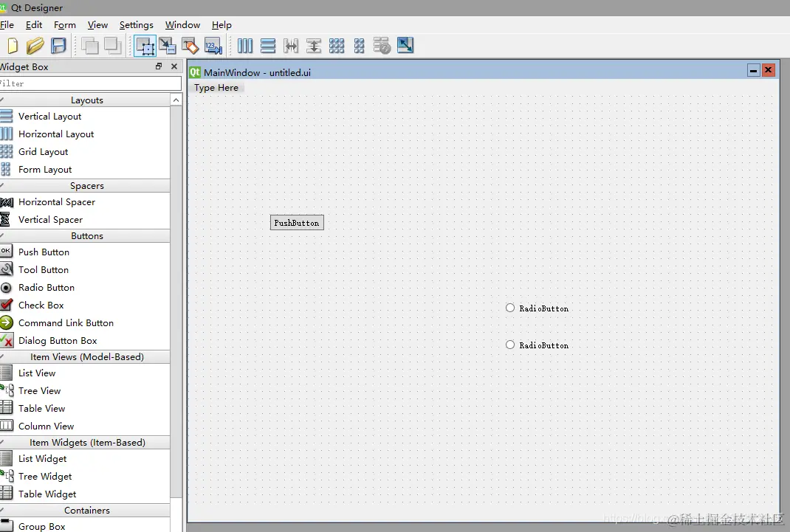Viewport: 790px width, 532px height.
Task: Open the Edit menu
Action: tap(34, 24)
